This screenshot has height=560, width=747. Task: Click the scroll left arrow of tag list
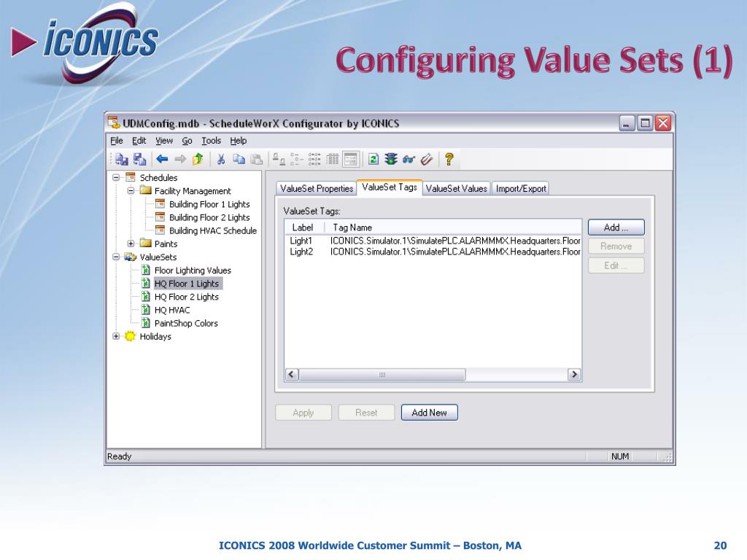(x=292, y=375)
